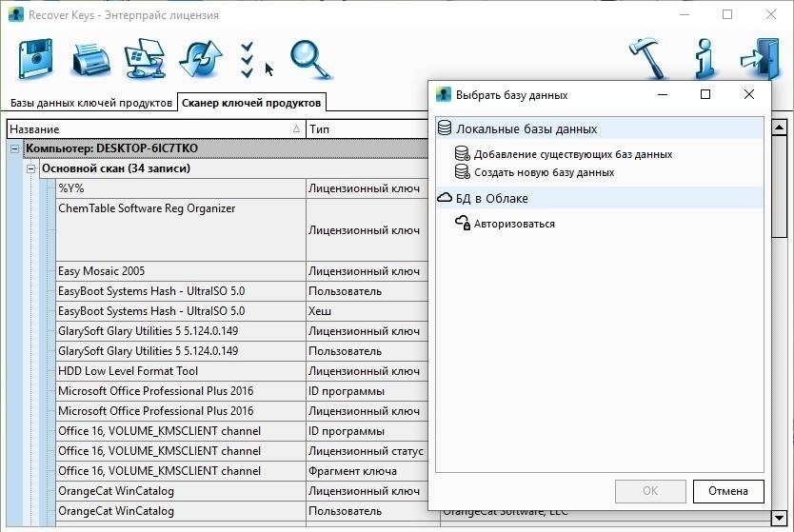The image size is (794, 532).
Task: Click the printer icon in toolbar
Action: coord(90,60)
